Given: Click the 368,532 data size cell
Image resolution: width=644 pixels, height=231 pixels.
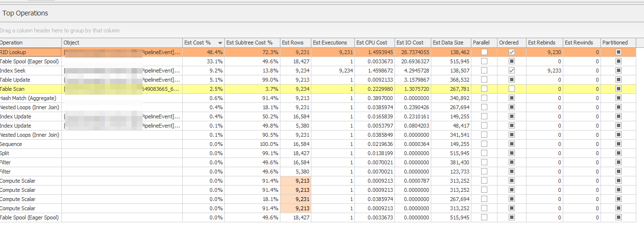Looking at the screenshot, I should coord(451,80).
